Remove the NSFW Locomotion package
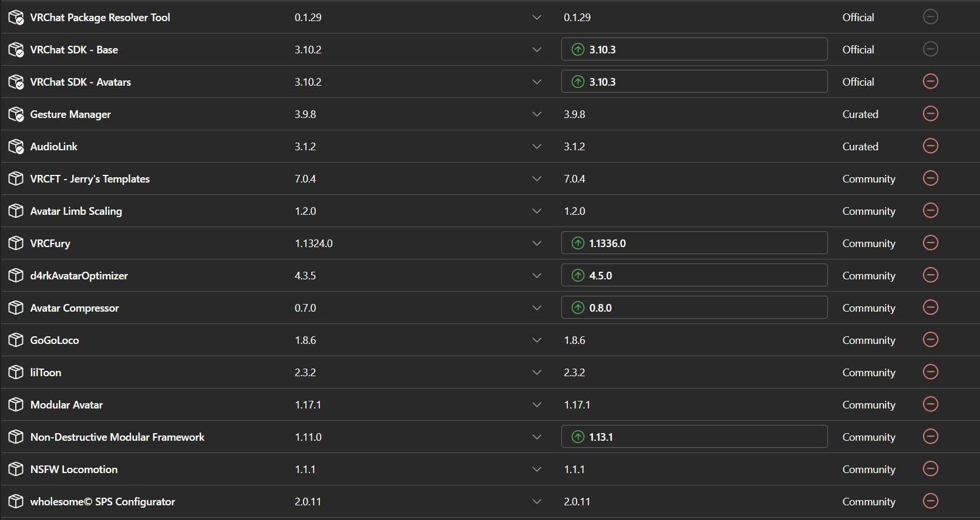This screenshot has height=520, width=980. coord(930,468)
